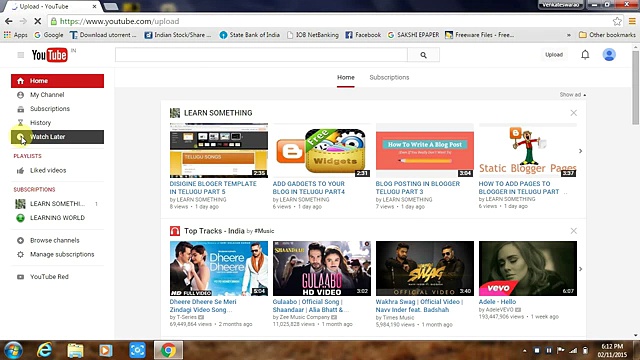Open Disigne Bloger Template Part 5 thumbnail
The width and height of the screenshot is (640, 360).
(219, 150)
